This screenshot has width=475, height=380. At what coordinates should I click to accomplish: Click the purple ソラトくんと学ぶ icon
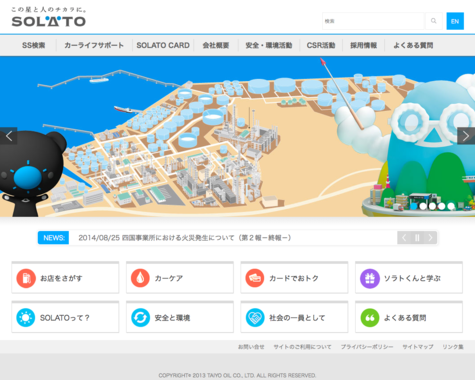pyautogui.click(x=370, y=278)
